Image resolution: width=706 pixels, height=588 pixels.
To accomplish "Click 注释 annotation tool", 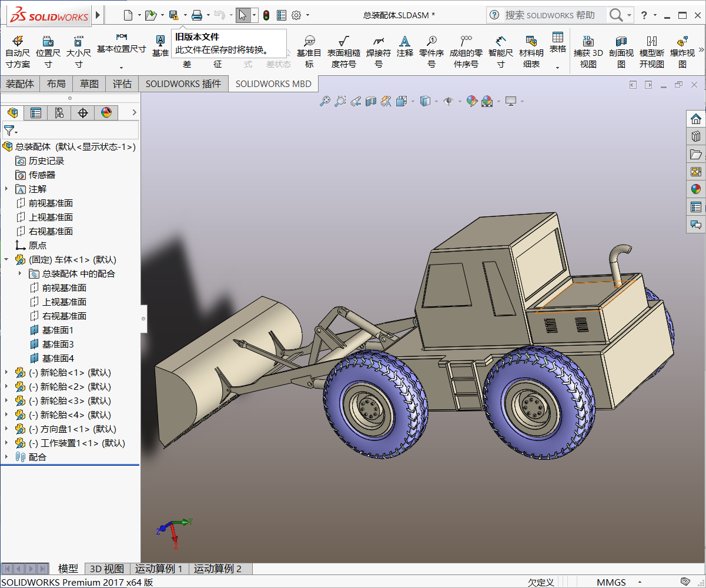I will [x=404, y=46].
